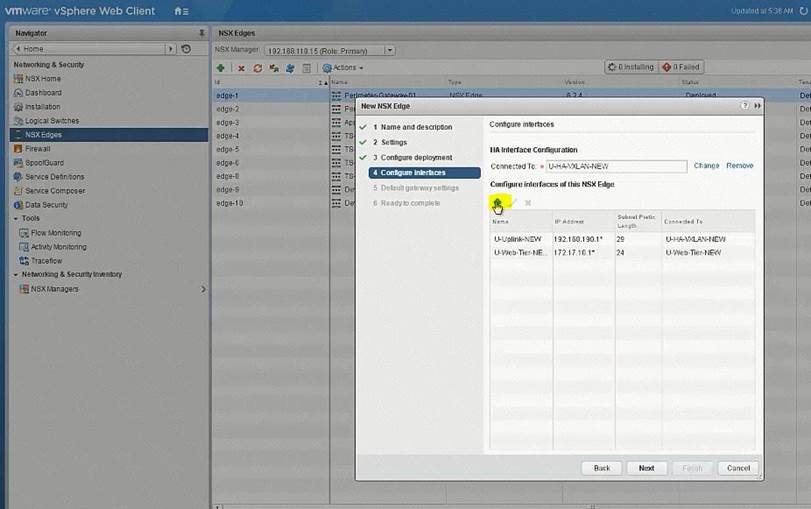The image size is (811, 509).
Task: Open the NSX Manager dropdown
Action: point(390,50)
